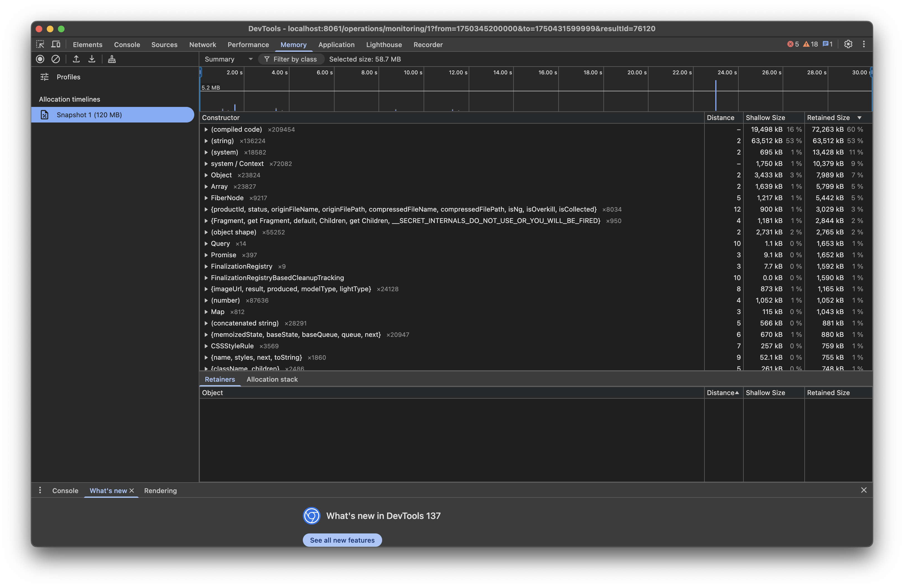904x588 pixels.
Task: Expand the Promise constructor row
Action: [206, 255]
